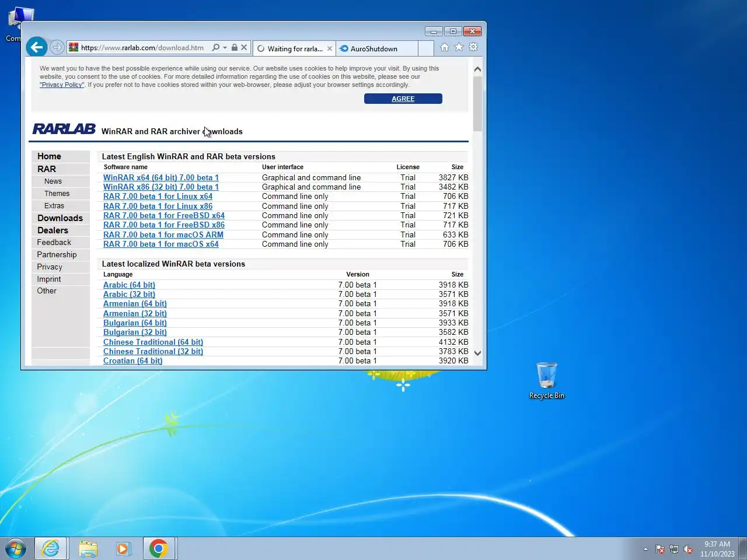
Task: Click the search magnifier icon in address bar
Action: coord(216,48)
